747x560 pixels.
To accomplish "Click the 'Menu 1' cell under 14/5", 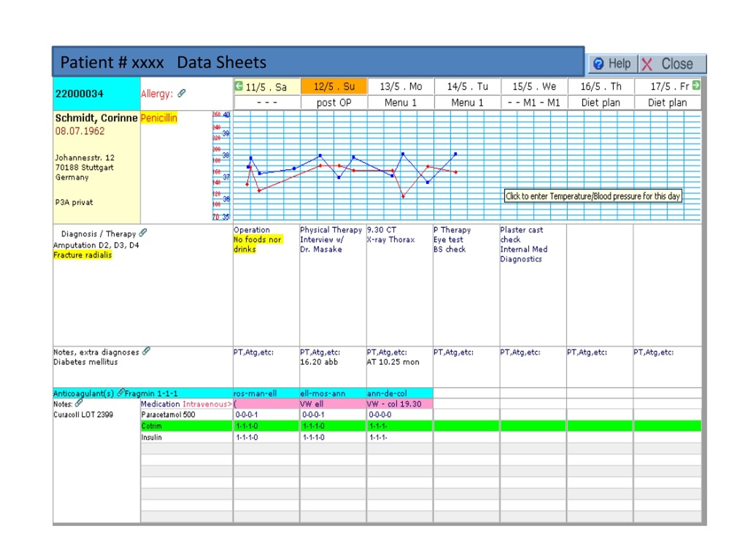I will pyautogui.click(x=467, y=102).
